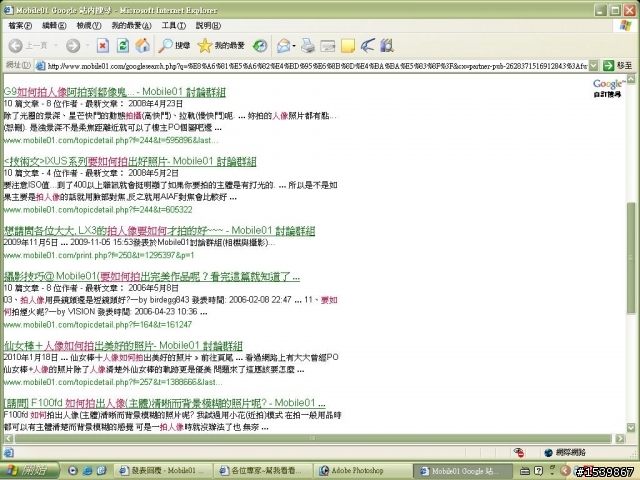The height and width of the screenshot is (480, 640).
Task: Click the help question mark tray icon
Action: pyautogui.click(x=538, y=471)
